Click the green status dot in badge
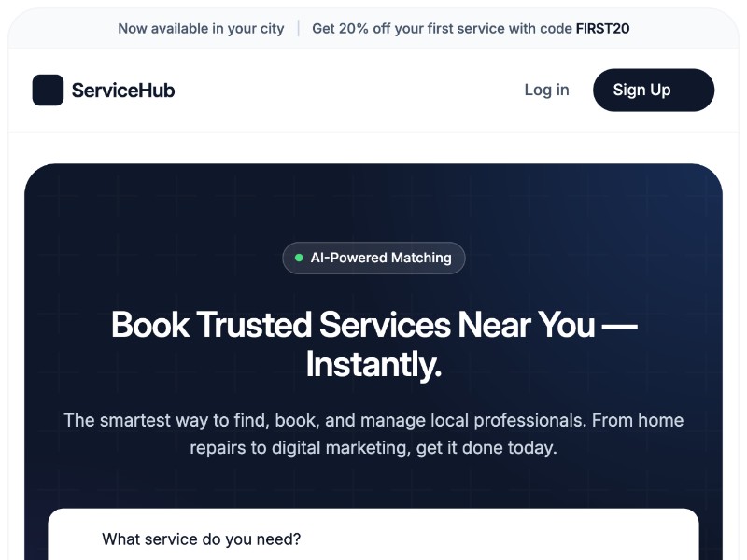This screenshot has width=747, height=560. click(x=299, y=258)
